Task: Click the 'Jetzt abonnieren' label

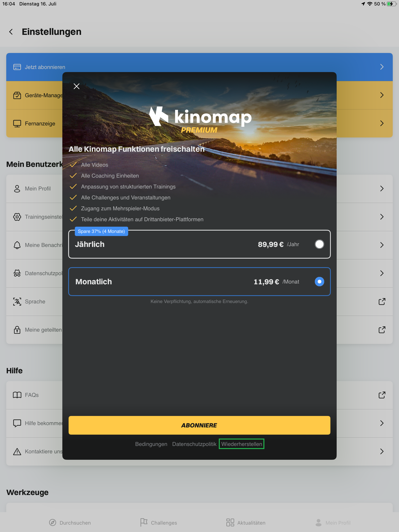Action: pos(45,67)
